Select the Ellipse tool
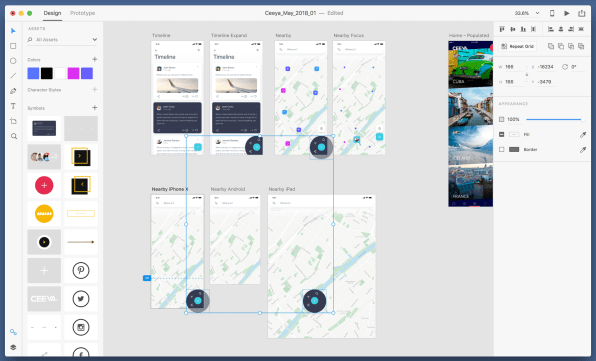This screenshot has width=596, height=361. click(x=13, y=61)
